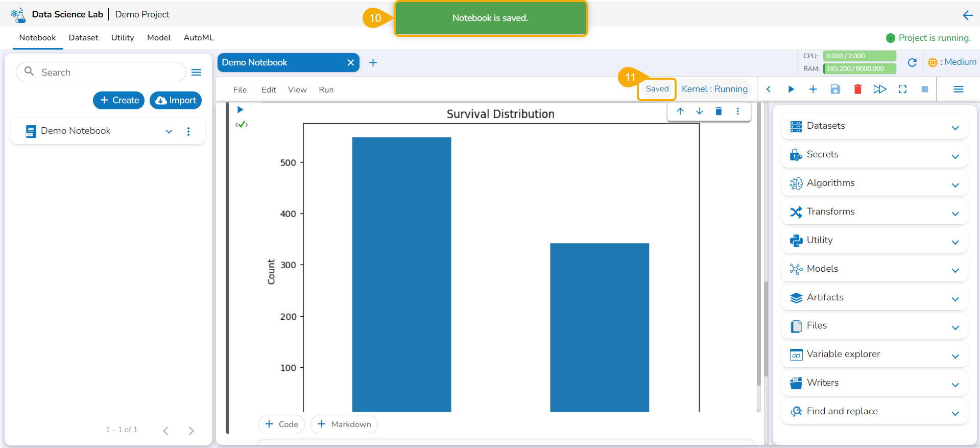Expand the Demo Notebook list entry
Screen dimensions: 980x448
click(x=169, y=131)
